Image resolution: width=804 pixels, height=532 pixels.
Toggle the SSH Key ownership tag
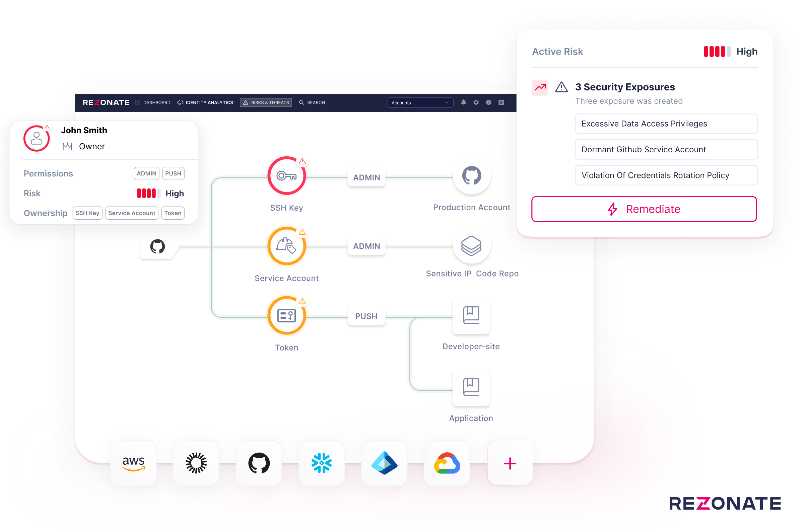pos(87,213)
